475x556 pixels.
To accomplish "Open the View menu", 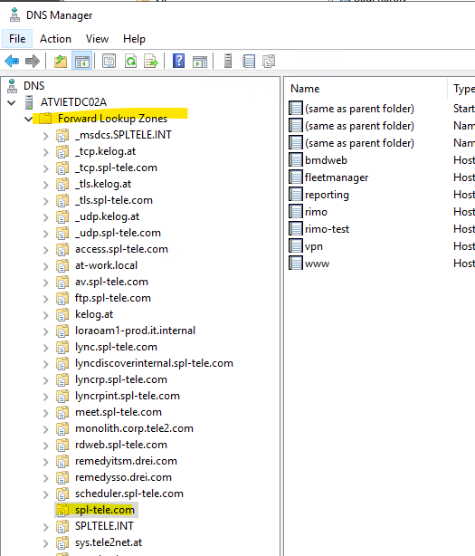I will (x=97, y=39).
